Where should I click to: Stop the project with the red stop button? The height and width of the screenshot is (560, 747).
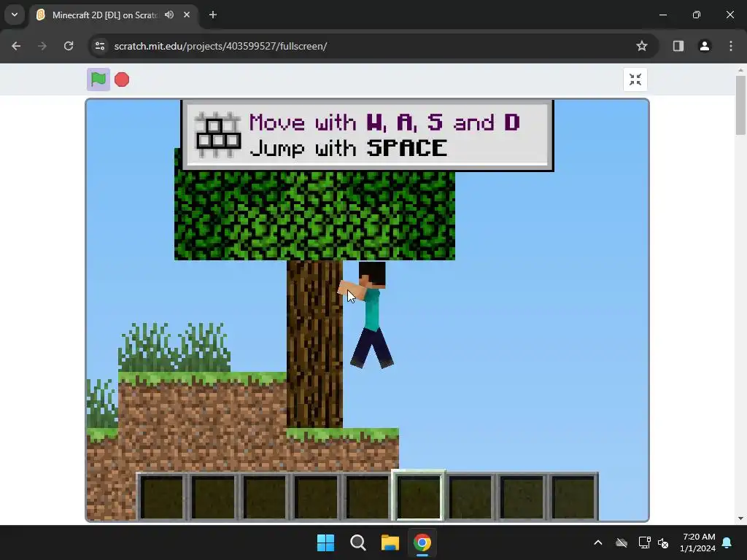pos(122,79)
